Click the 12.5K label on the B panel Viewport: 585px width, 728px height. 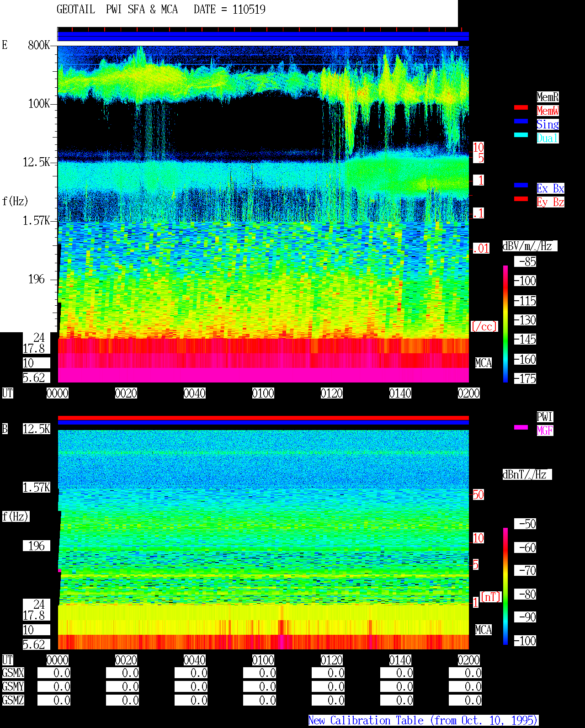coord(36,429)
